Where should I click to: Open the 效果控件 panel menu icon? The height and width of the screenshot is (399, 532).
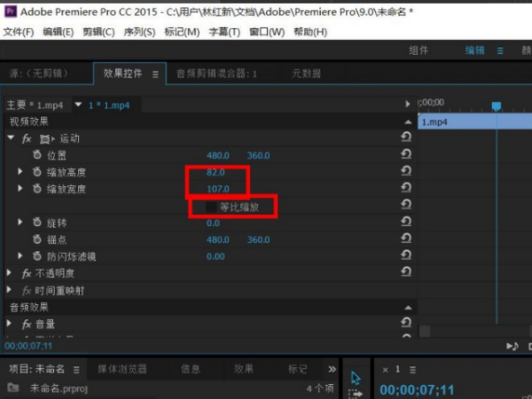[155, 74]
